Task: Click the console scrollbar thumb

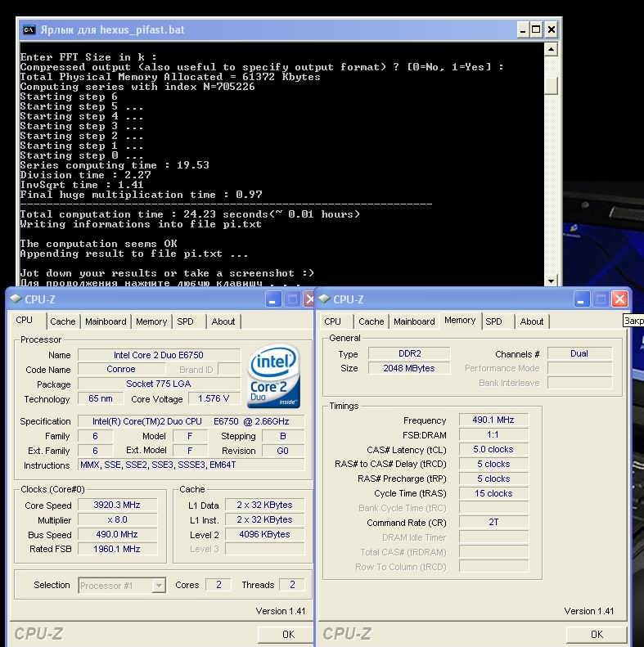Action: (551, 86)
